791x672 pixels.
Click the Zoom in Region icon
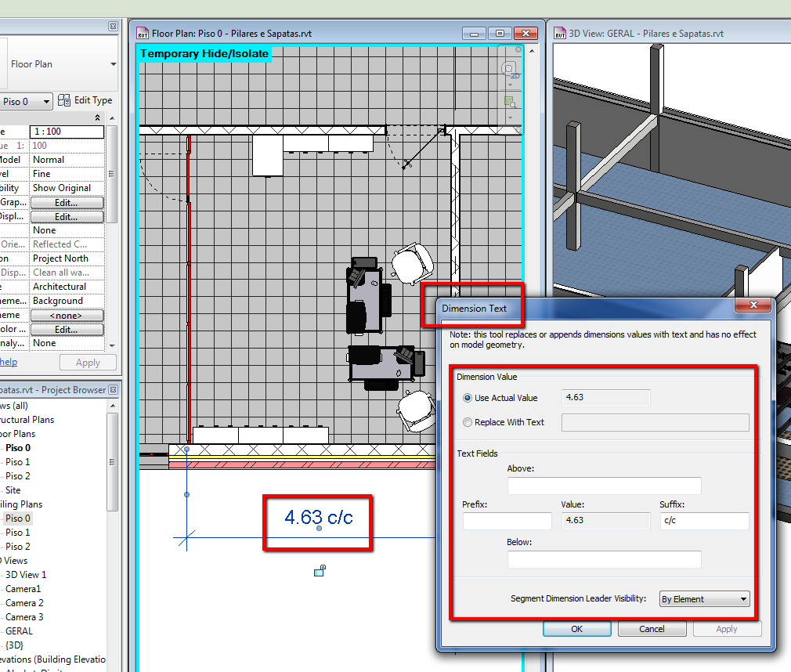[x=510, y=103]
